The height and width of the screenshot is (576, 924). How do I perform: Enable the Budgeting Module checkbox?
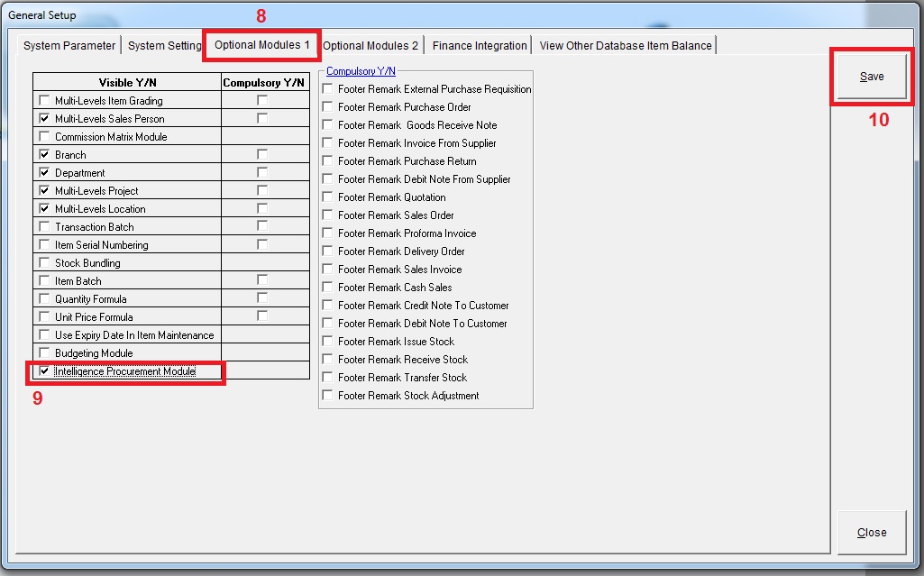(x=44, y=353)
